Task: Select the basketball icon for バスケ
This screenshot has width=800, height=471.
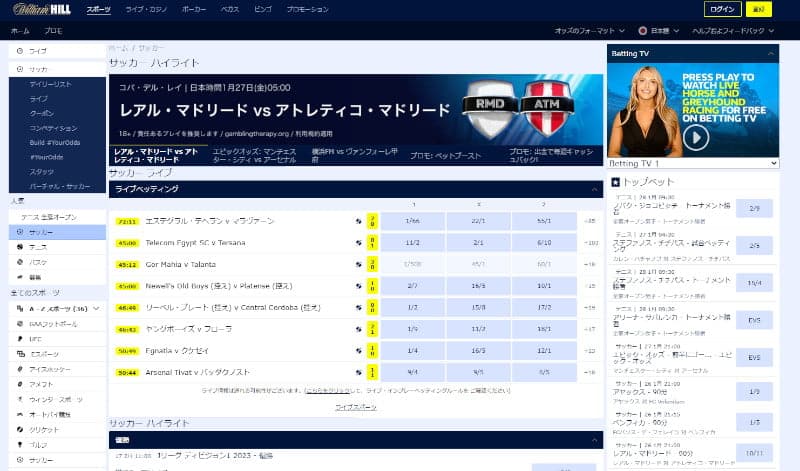Action: click(20, 262)
